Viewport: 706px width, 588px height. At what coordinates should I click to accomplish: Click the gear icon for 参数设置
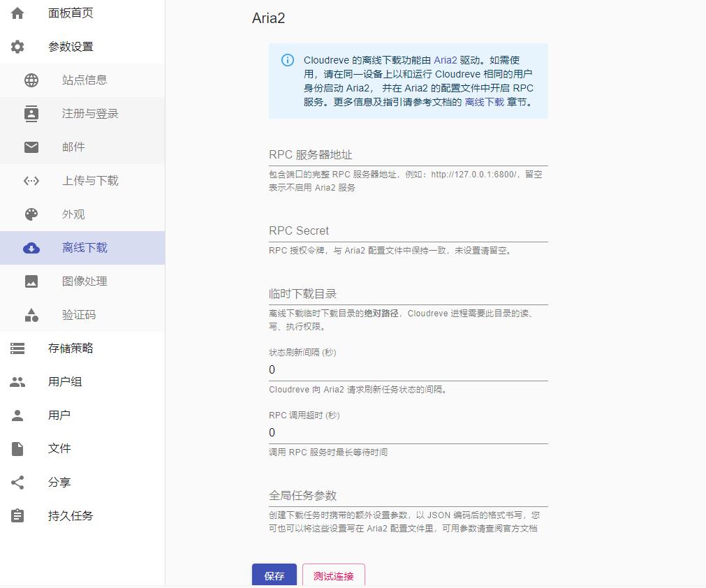click(17, 47)
